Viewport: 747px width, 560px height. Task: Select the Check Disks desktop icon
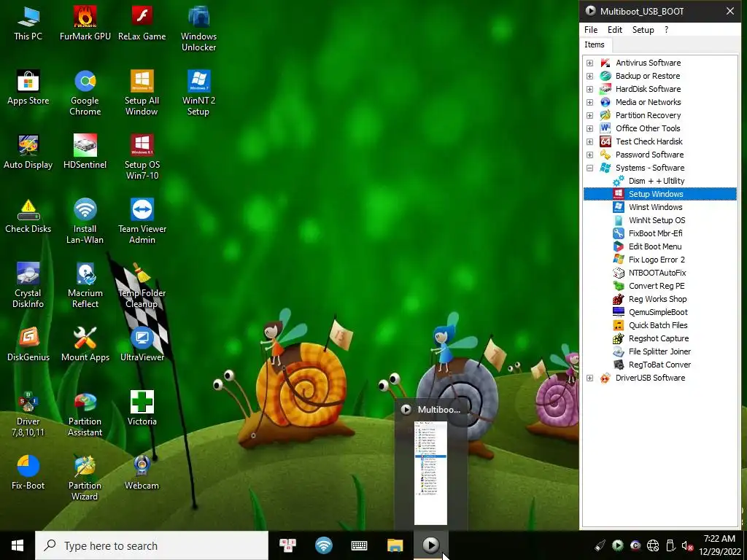coord(28,216)
